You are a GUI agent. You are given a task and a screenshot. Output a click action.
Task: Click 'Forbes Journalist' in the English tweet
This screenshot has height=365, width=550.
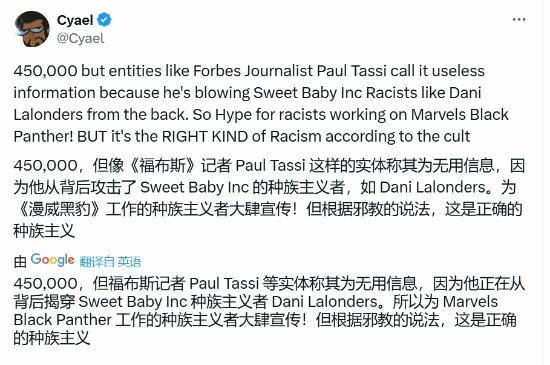tap(253, 71)
